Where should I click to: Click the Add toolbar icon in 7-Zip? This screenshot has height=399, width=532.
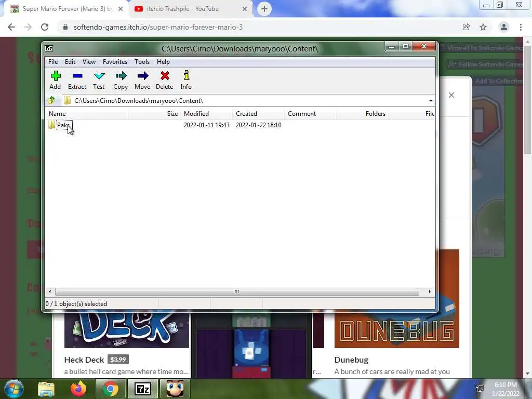(55, 81)
